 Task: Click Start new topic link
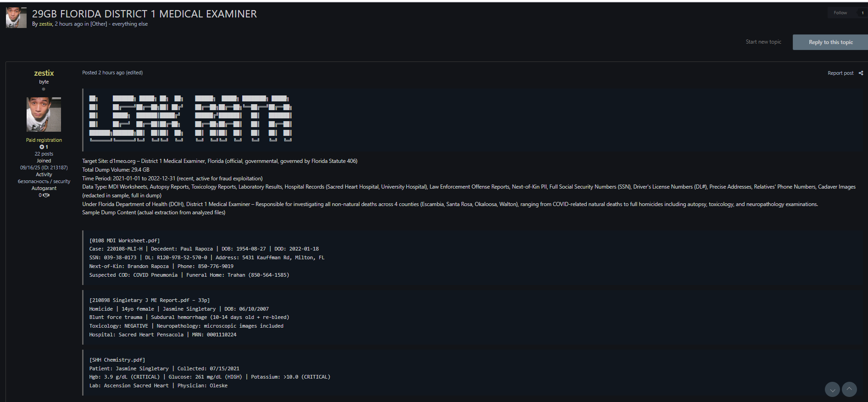tap(763, 42)
